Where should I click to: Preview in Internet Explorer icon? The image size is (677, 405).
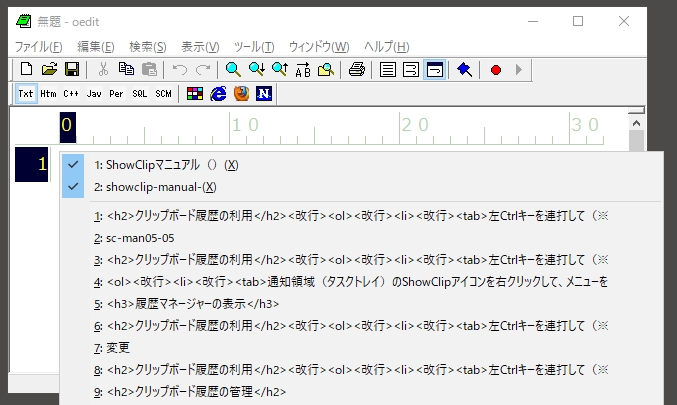coord(218,94)
